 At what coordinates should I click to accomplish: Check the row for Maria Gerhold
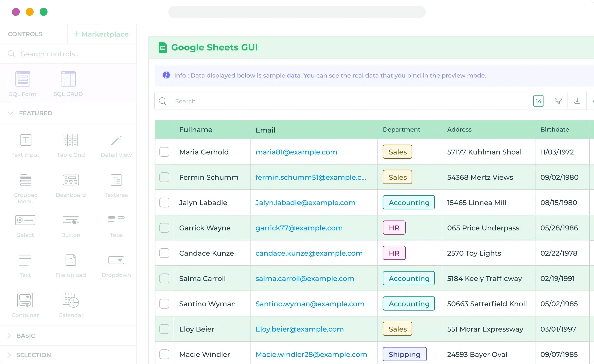tap(165, 152)
